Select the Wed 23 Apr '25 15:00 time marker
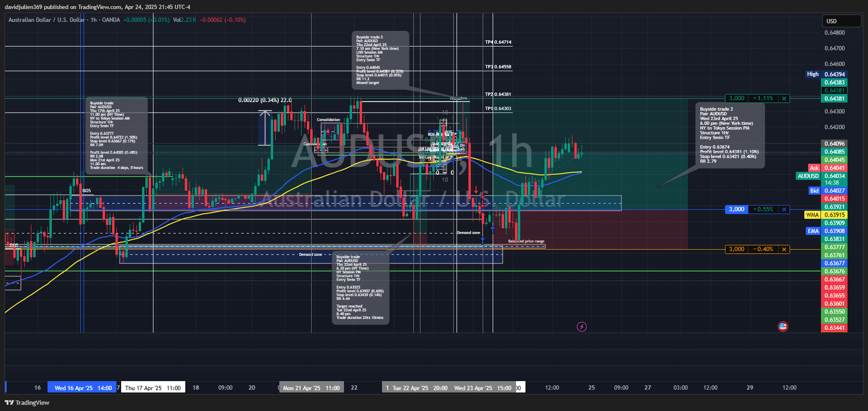The height and width of the screenshot is (411, 868). 483,388
